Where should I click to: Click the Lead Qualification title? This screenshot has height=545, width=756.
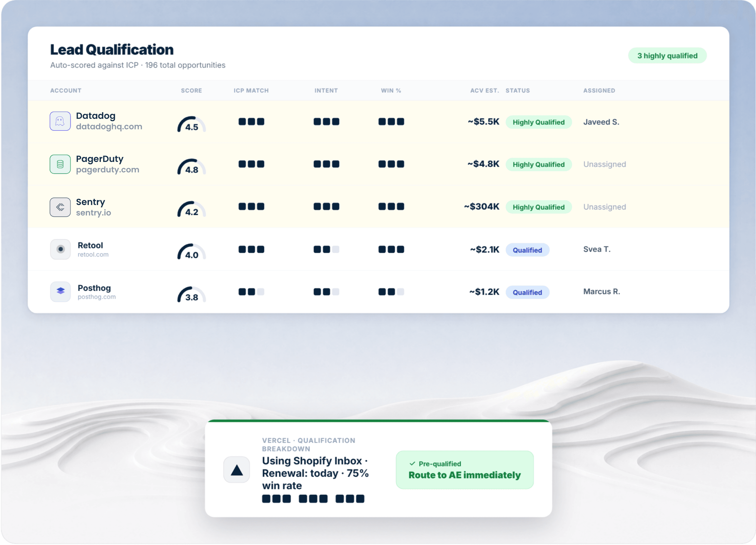pos(112,49)
